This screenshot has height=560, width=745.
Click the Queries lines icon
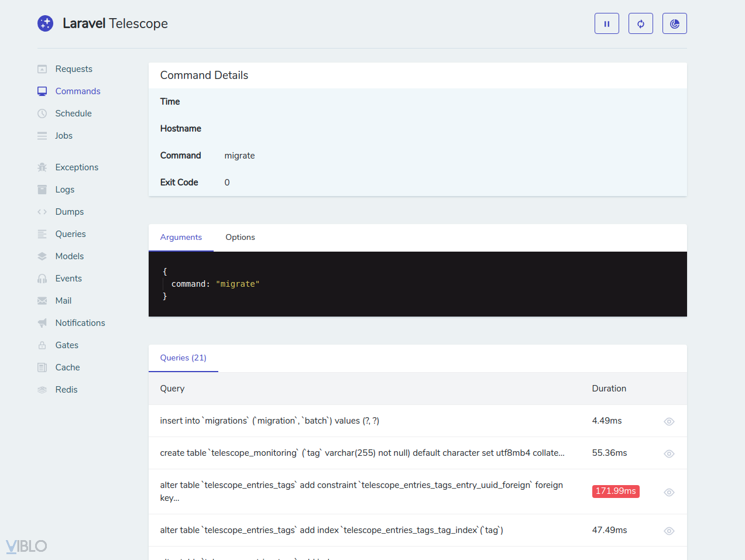(x=42, y=234)
